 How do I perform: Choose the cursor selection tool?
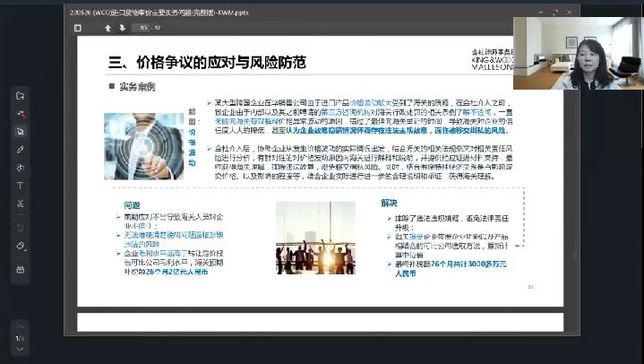(x=20, y=131)
